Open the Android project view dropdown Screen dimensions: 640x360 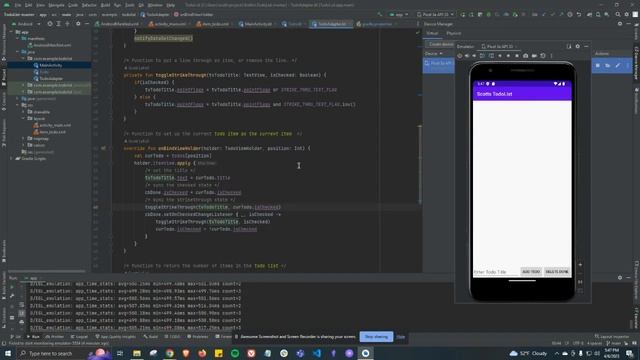[26, 24]
